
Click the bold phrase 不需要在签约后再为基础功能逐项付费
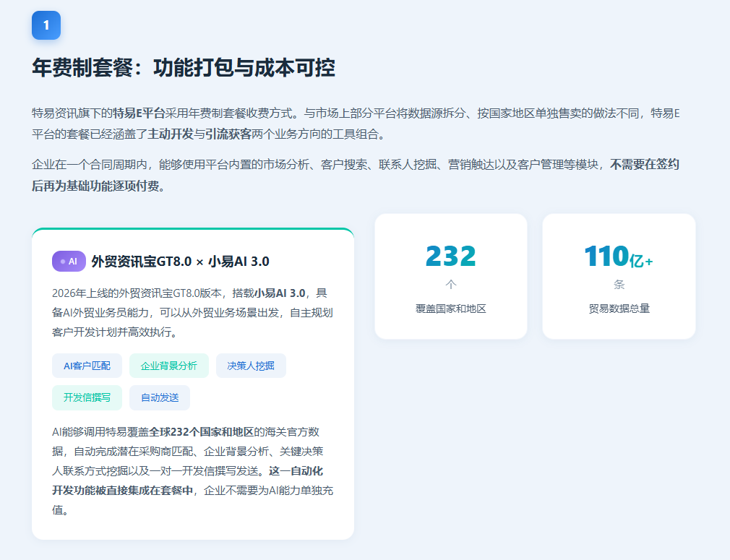pos(356,175)
